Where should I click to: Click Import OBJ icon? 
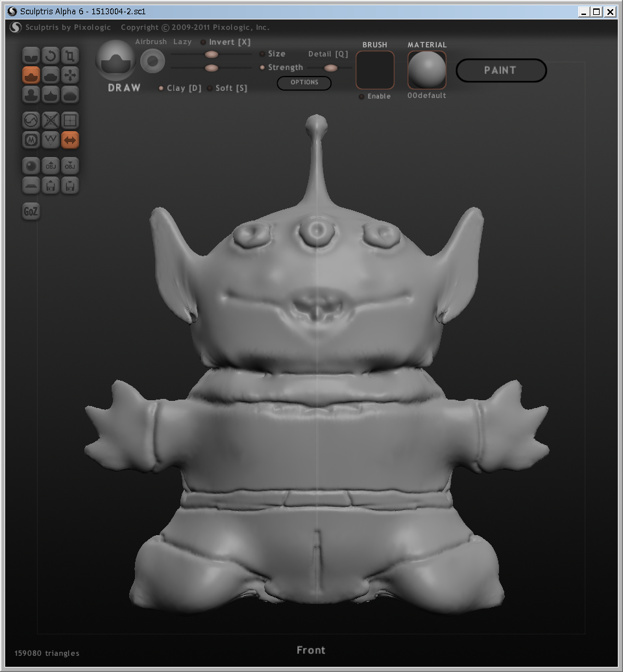pos(51,166)
